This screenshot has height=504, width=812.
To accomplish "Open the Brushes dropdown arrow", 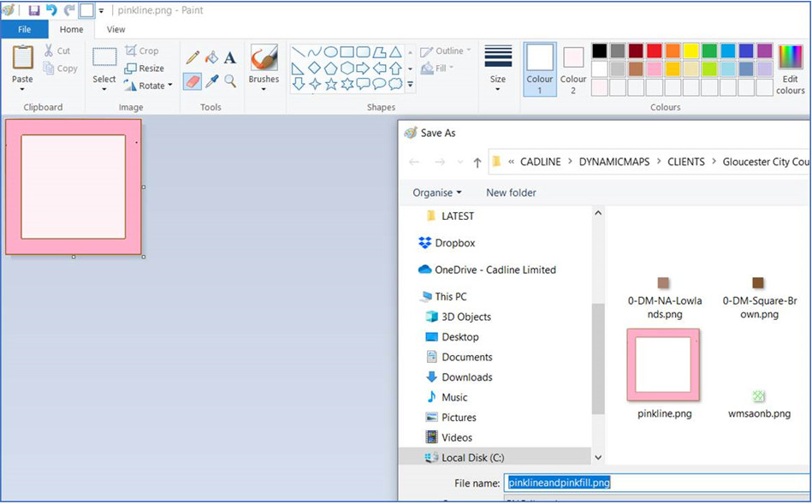I will [264, 90].
